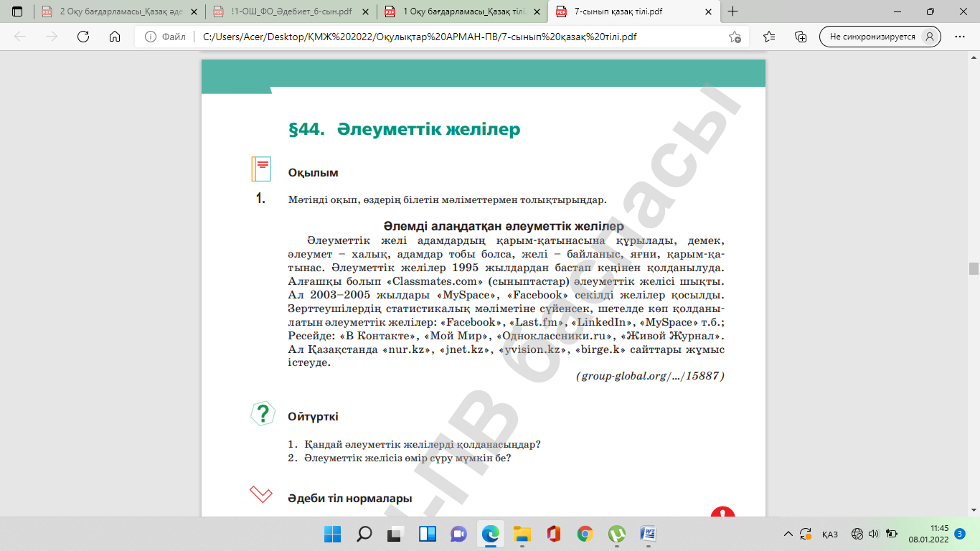Open the Widgets panel on the taskbar
Viewport: 980px width, 551px height.
[427, 534]
